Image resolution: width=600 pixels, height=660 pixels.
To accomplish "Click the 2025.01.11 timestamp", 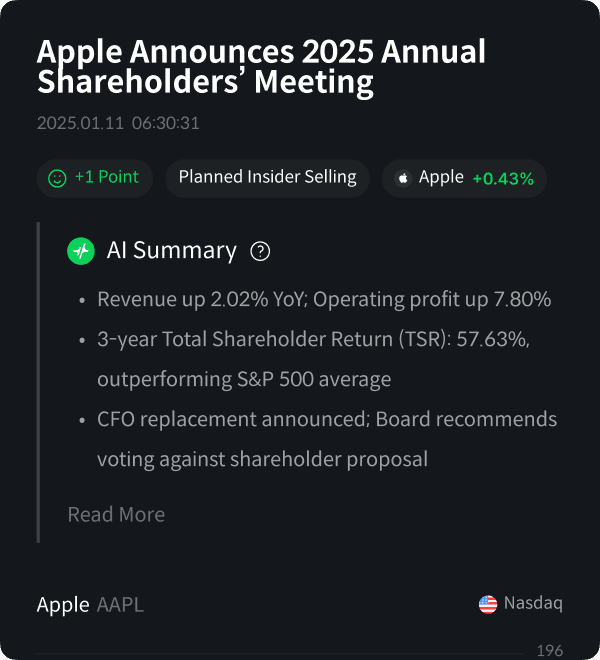I will point(118,124).
